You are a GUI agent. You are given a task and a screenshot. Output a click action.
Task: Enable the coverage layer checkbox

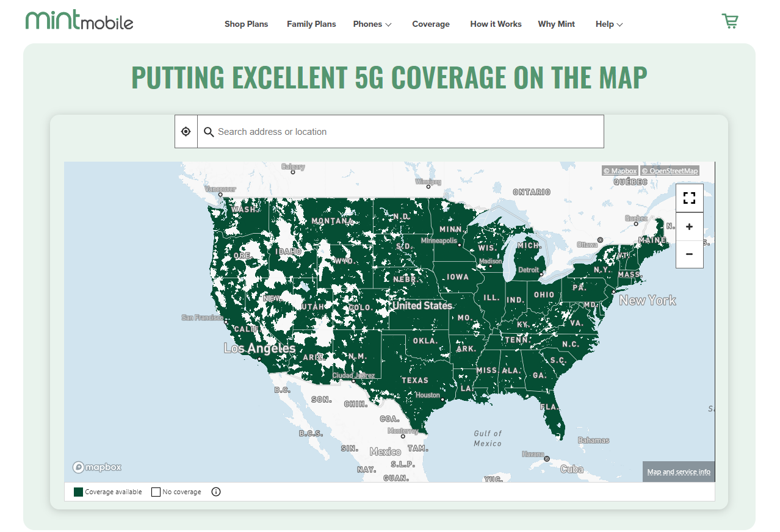click(x=78, y=491)
